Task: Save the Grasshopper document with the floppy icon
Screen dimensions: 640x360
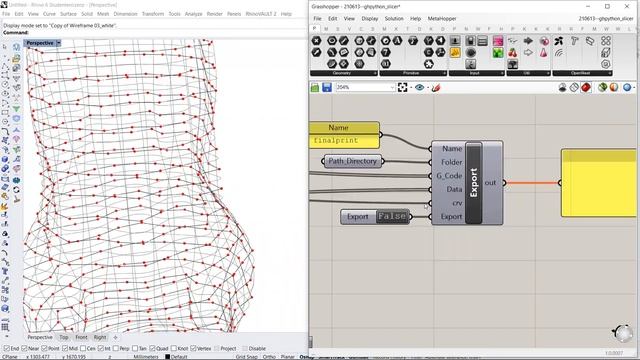Action: point(327,87)
